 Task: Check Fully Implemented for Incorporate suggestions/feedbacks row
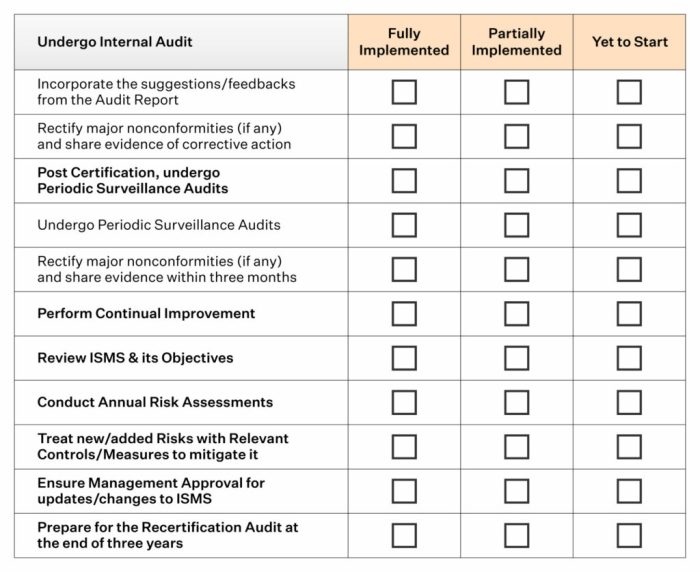pyautogui.click(x=404, y=92)
